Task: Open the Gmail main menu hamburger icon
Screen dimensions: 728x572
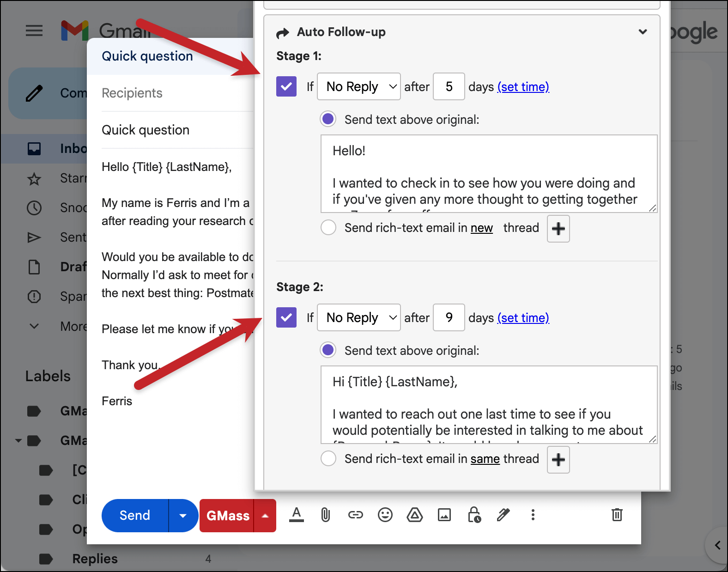Action: point(34,31)
